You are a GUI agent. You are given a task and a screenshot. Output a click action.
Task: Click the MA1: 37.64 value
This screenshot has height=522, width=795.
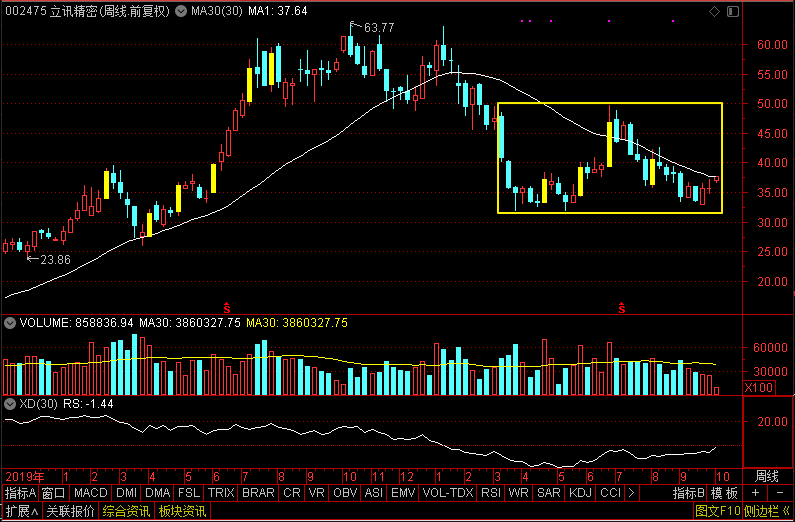277,11
